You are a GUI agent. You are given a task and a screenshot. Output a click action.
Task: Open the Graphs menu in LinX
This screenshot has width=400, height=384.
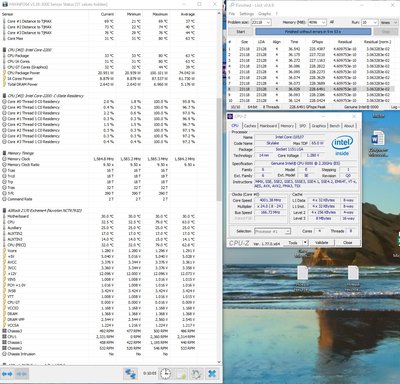tap(264, 14)
